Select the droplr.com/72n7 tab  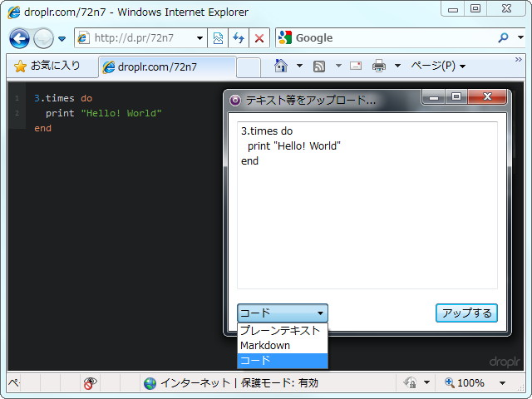167,66
